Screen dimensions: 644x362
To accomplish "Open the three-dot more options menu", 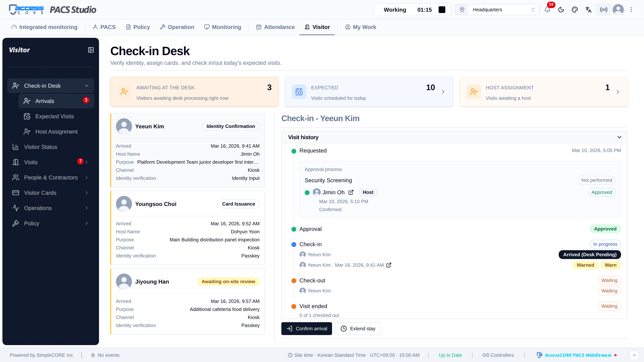I will 631,10.
